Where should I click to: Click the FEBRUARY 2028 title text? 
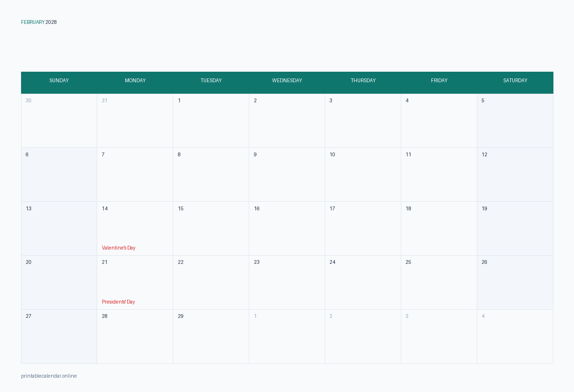(x=39, y=22)
